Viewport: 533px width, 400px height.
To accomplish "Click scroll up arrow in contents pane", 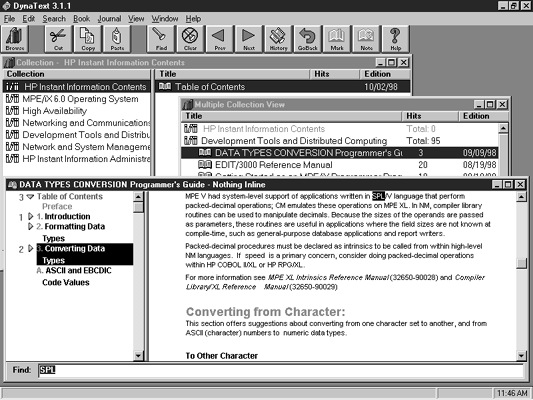I will pos(138,196).
